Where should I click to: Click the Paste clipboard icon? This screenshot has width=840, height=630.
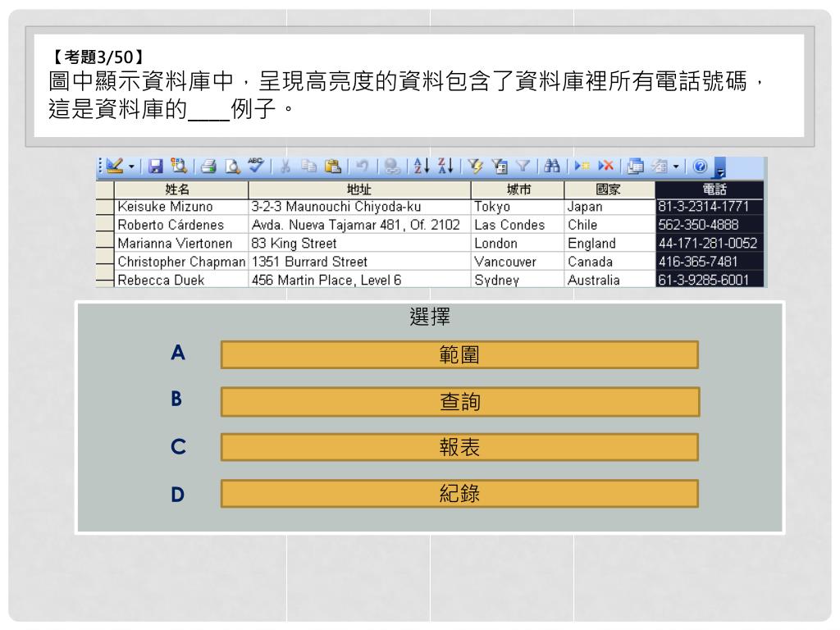[333, 167]
